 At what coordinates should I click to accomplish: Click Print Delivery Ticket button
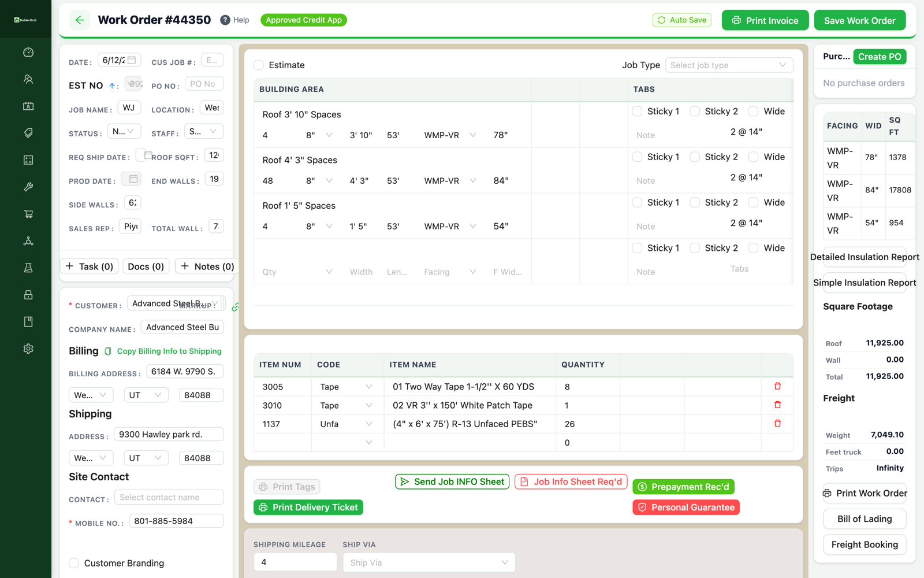coord(308,507)
